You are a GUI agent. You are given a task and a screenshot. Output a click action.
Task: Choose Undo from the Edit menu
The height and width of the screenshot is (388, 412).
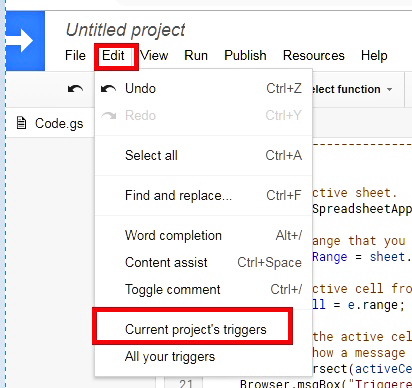204,89
